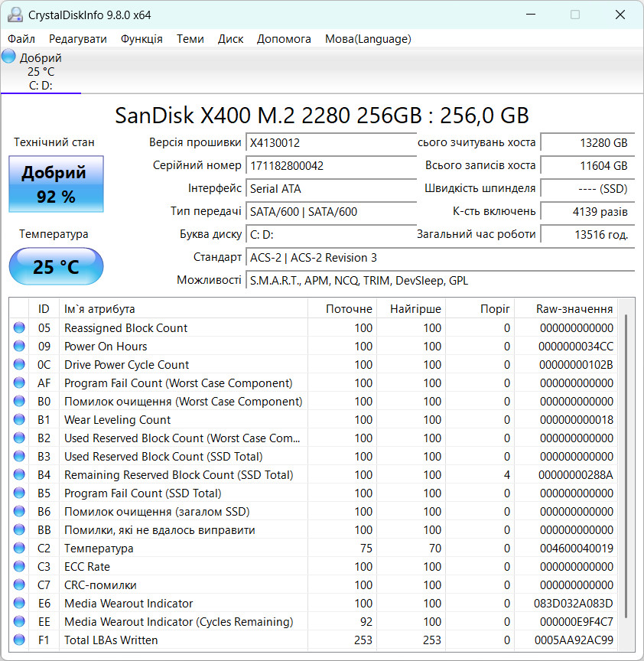Click status orb for row B0

19,401
